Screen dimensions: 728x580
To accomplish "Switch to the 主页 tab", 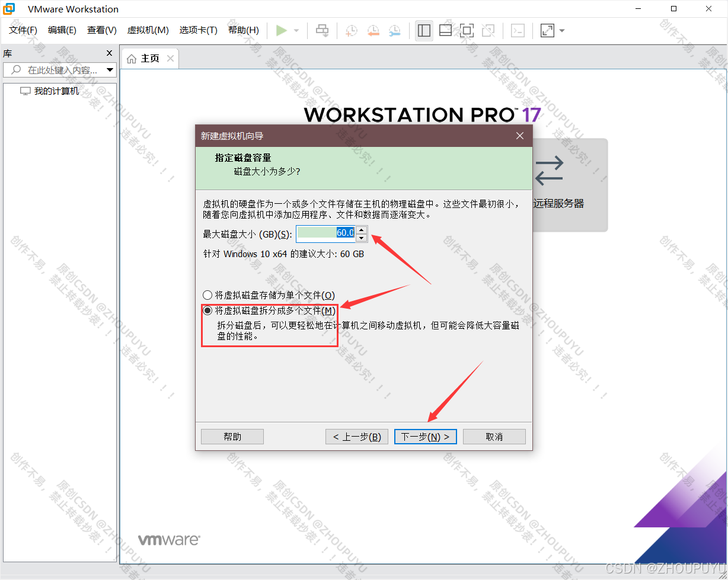I will coord(150,59).
